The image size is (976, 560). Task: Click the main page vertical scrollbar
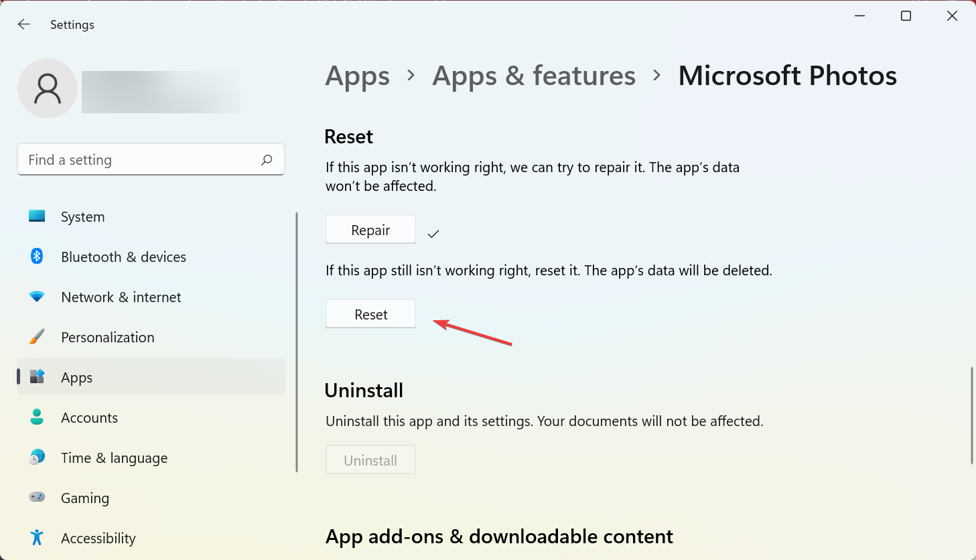pos(971,415)
